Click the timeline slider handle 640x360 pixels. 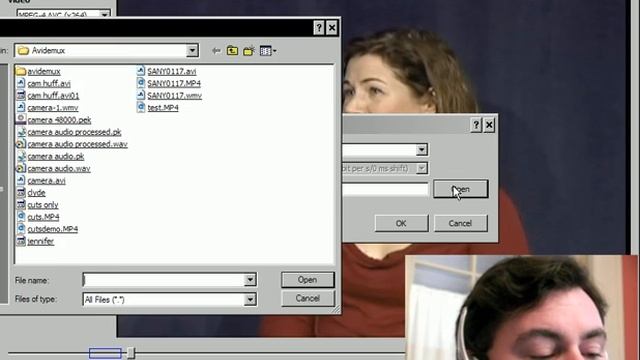coord(131,353)
